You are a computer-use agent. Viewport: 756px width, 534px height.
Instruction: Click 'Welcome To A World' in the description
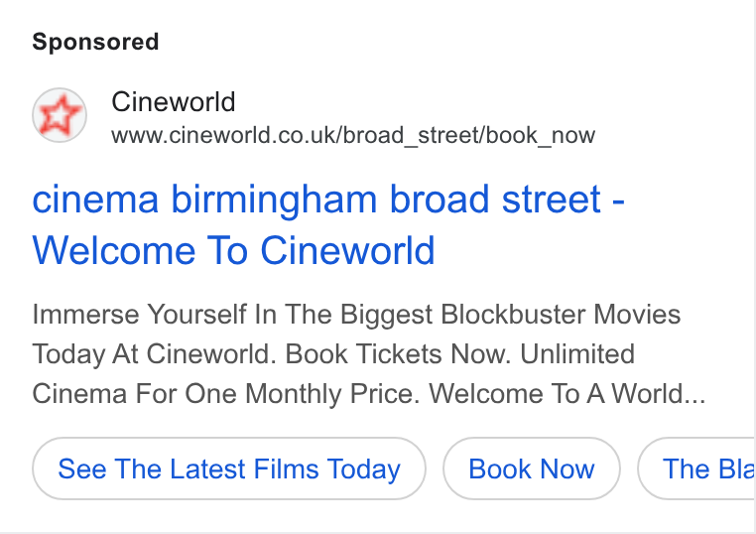tap(557, 394)
